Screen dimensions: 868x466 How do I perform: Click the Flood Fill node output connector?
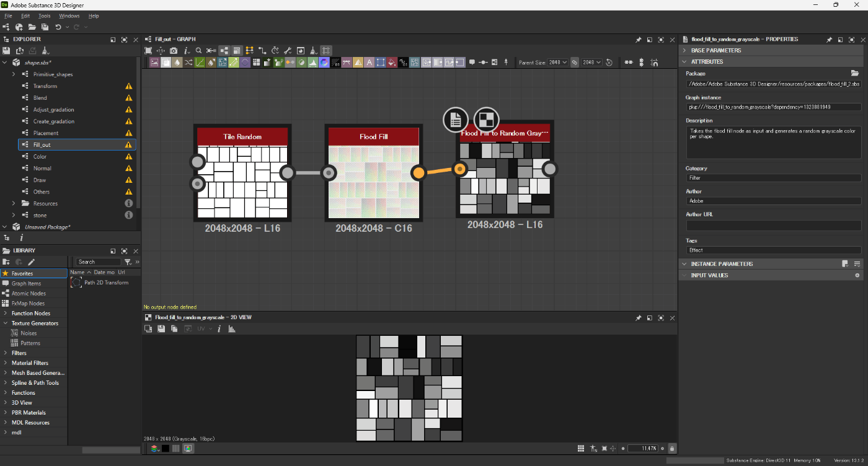418,172
